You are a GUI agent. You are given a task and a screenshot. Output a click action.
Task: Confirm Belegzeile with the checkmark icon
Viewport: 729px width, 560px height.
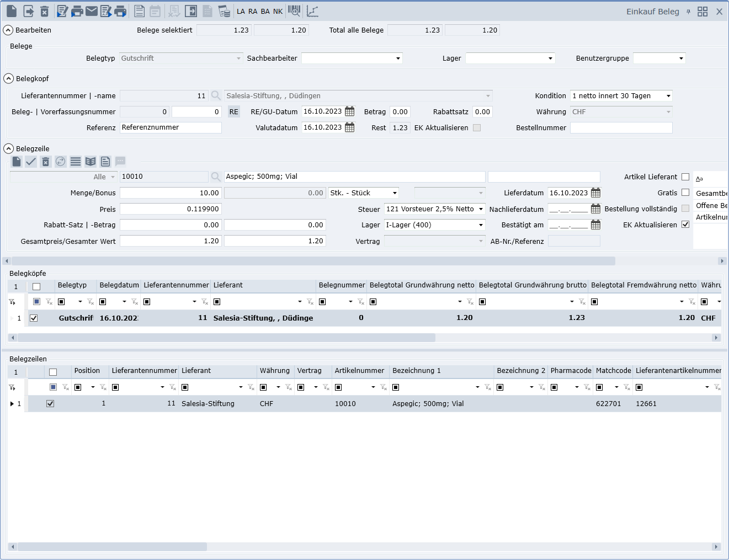tap(31, 162)
